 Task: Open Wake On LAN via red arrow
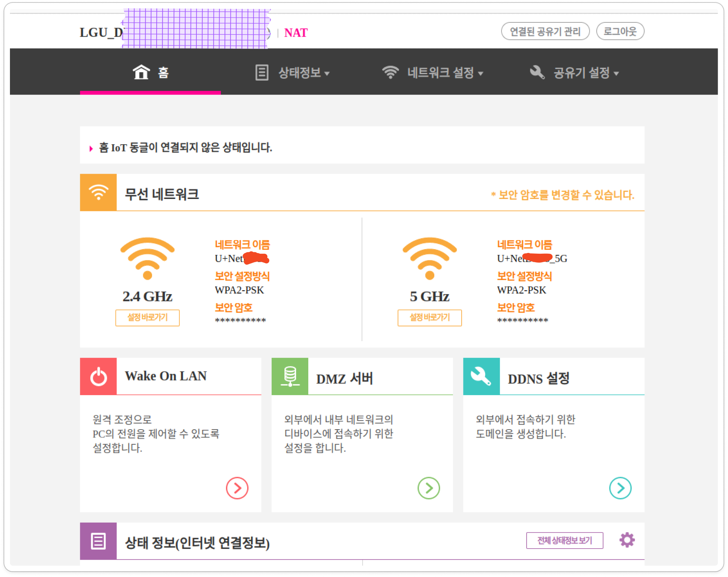coord(237,488)
